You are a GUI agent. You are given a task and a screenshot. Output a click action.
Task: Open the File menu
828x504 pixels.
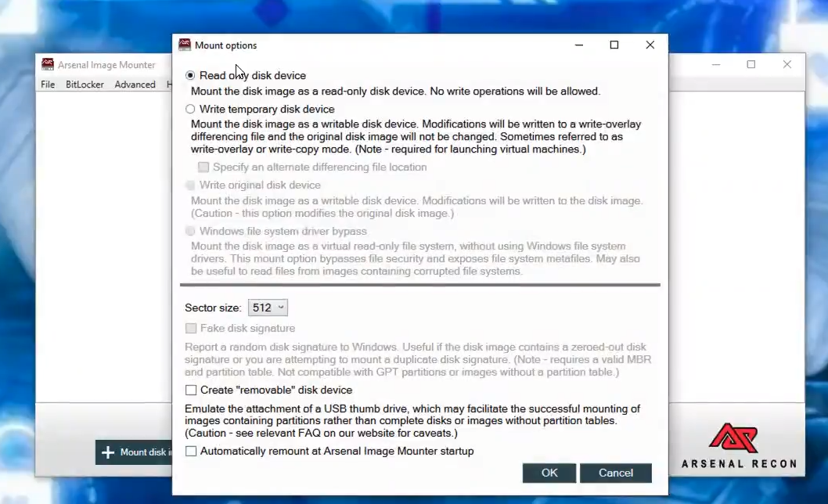point(48,85)
